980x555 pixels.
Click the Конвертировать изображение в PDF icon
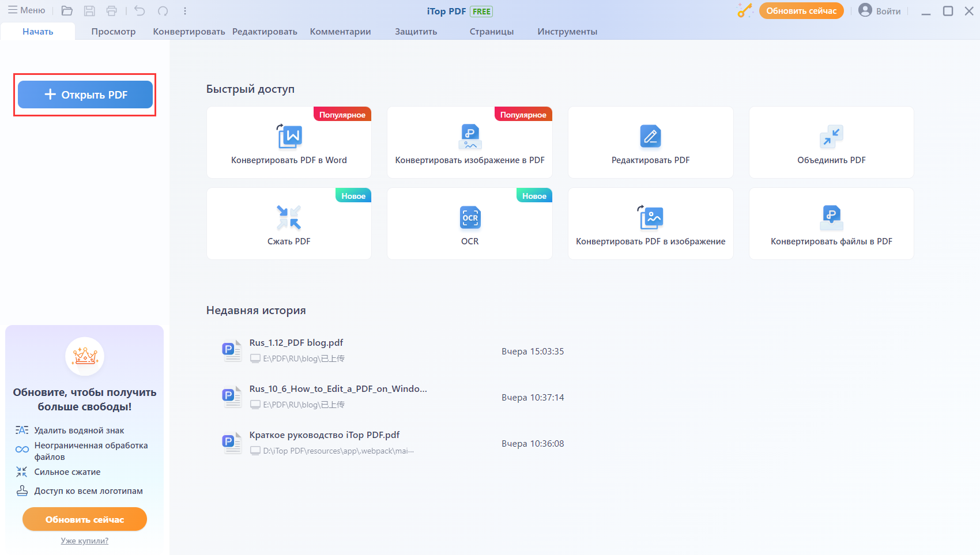(470, 137)
